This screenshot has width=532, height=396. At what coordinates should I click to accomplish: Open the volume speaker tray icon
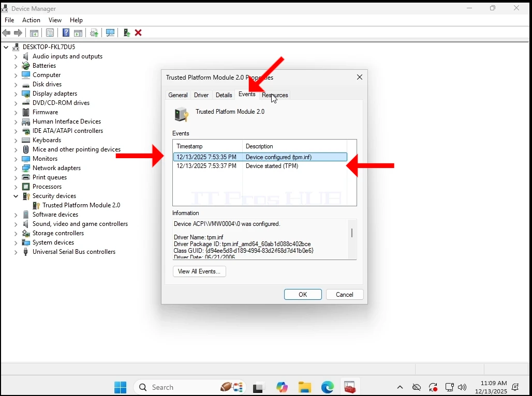coord(462,387)
